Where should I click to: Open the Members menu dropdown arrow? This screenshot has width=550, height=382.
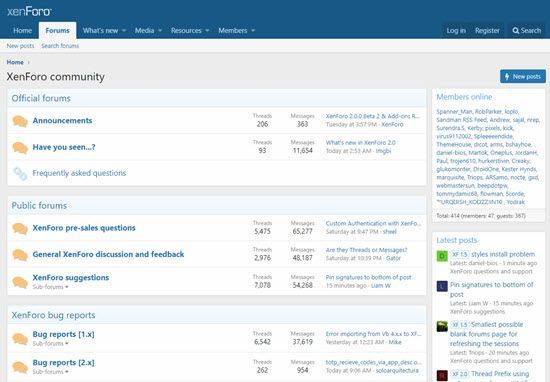[253, 31]
